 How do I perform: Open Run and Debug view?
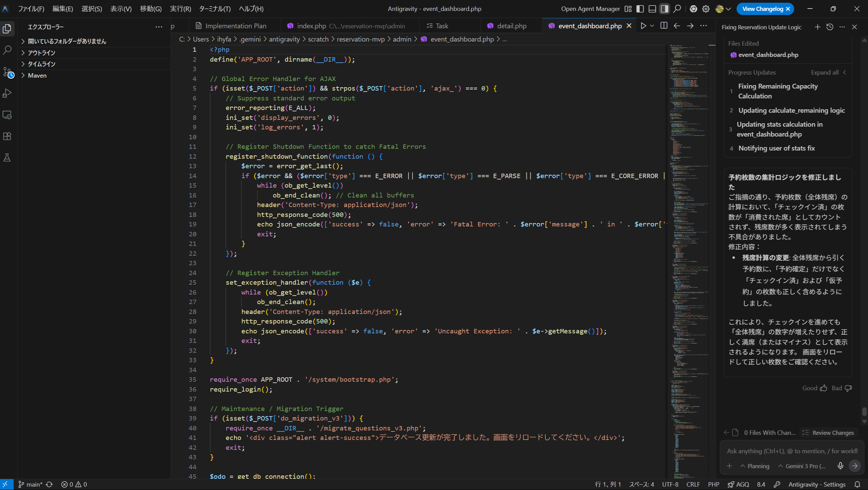7,93
